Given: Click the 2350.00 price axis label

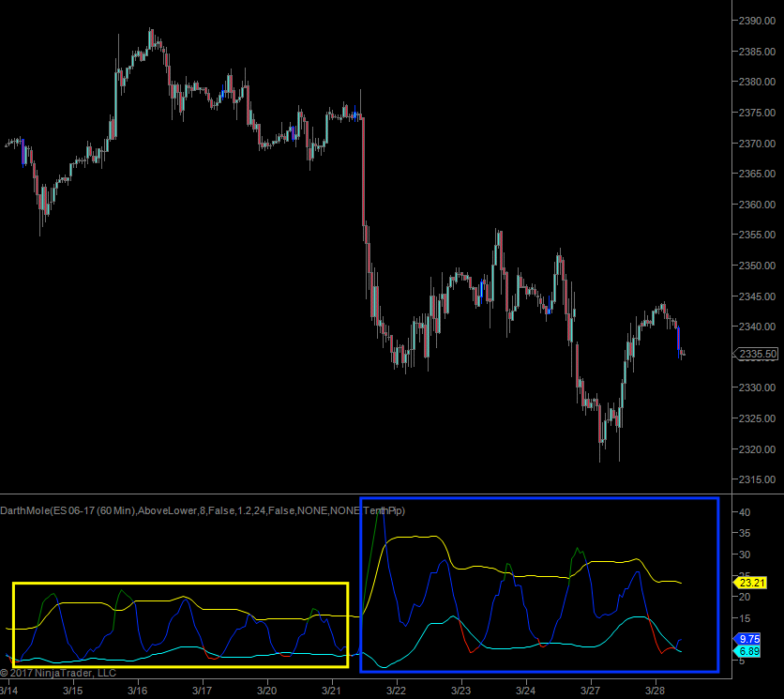Looking at the screenshot, I should pyautogui.click(x=757, y=266).
